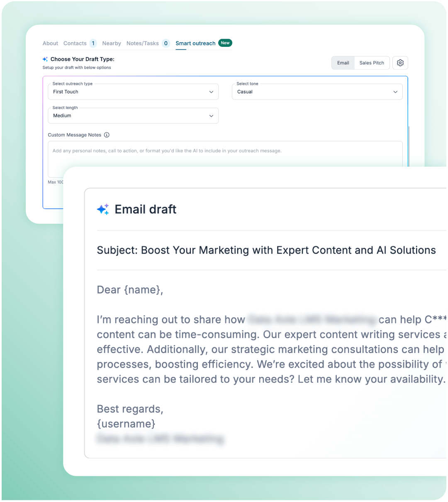The width and height of the screenshot is (448, 502).
Task: Click the {username} placeholder in the signature
Action: pos(126,424)
